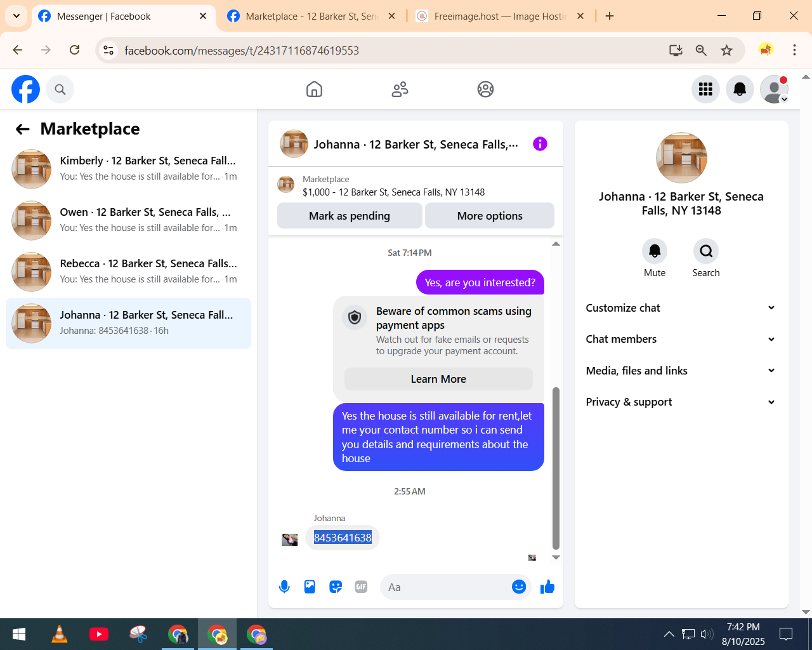This screenshot has height=650, width=812.
Task: Launch VLC from the taskbar
Action: 60,634
